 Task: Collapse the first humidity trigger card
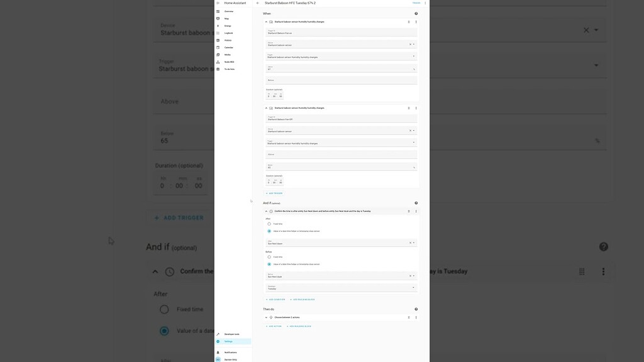(x=265, y=21)
